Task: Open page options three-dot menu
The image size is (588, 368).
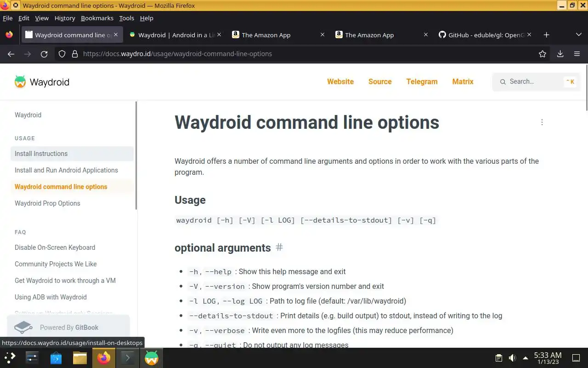Action: pos(542,122)
